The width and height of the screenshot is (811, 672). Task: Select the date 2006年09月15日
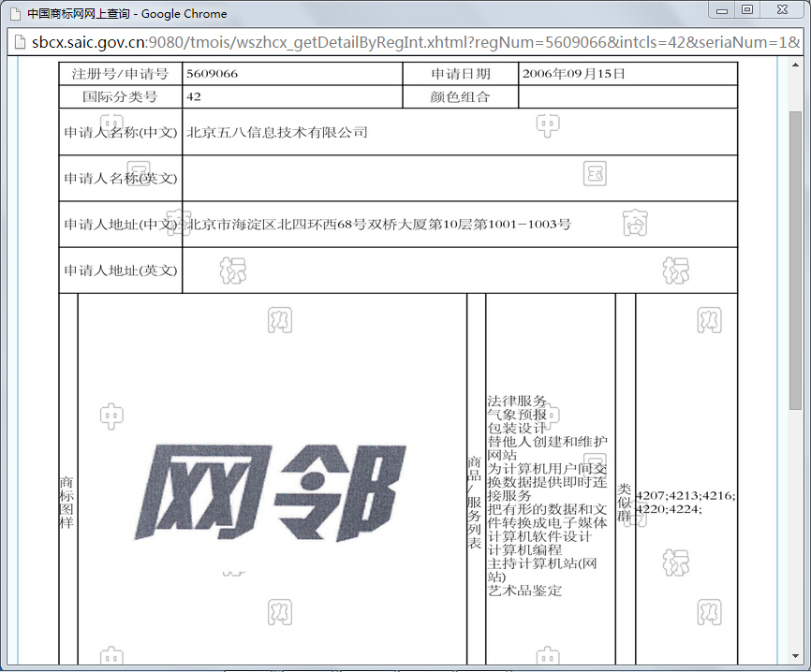pyautogui.click(x=573, y=73)
